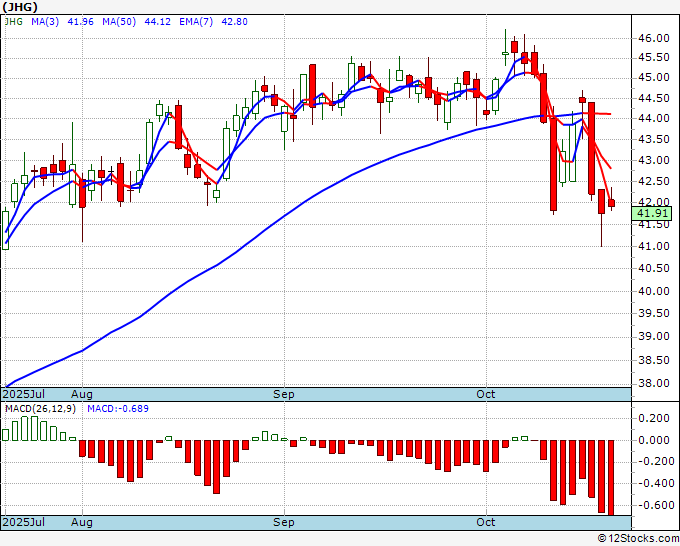Viewport: 680px width, 546px height.
Task: Click the 2025Jul label on MACD axis
Action: tap(24, 522)
